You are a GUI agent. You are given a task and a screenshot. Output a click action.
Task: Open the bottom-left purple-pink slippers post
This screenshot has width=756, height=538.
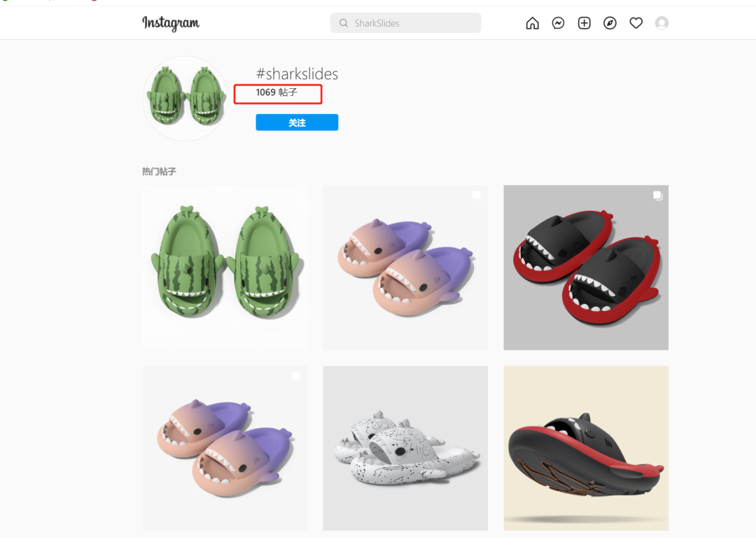225,448
